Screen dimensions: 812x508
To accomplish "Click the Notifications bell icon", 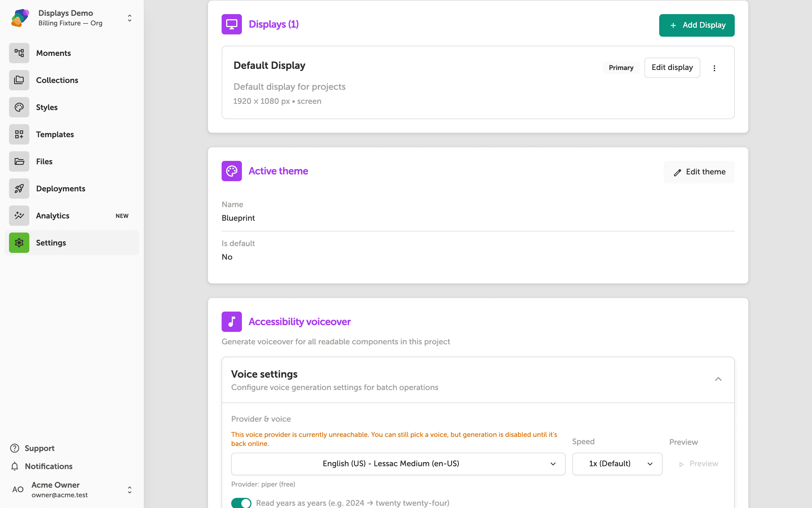I will point(15,466).
